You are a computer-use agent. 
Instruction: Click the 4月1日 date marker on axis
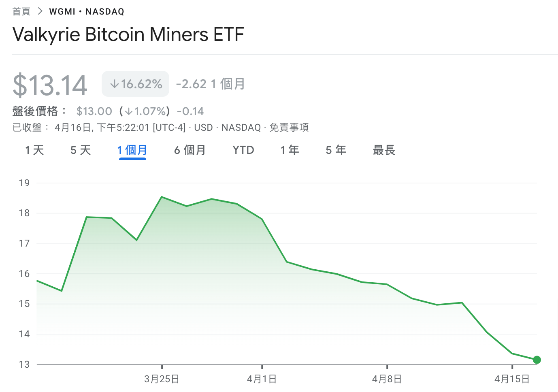click(x=262, y=379)
